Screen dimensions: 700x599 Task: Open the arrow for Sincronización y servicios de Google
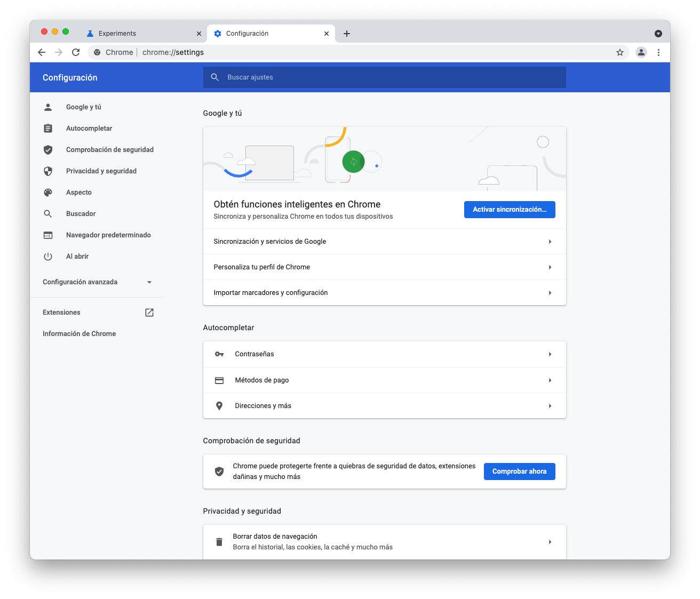[550, 242]
